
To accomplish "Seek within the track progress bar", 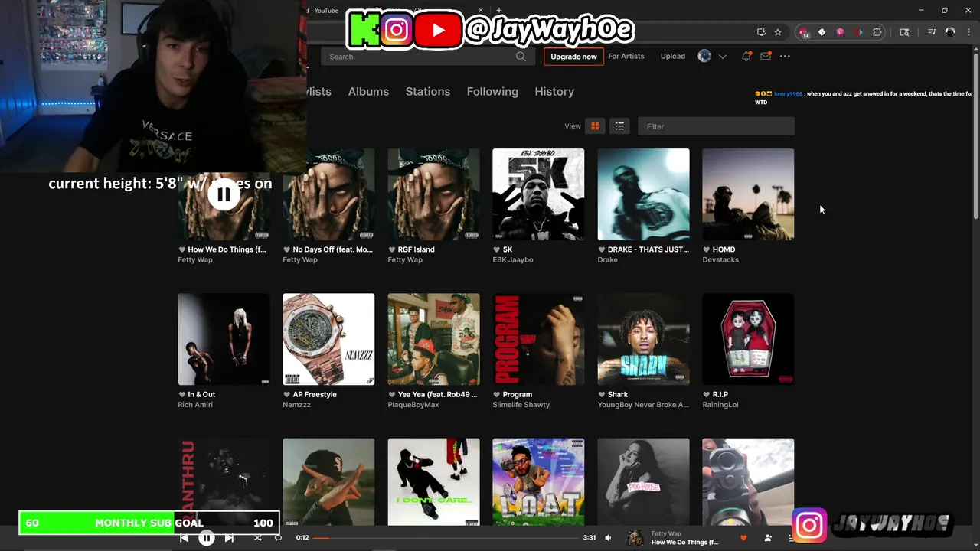I will point(446,538).
